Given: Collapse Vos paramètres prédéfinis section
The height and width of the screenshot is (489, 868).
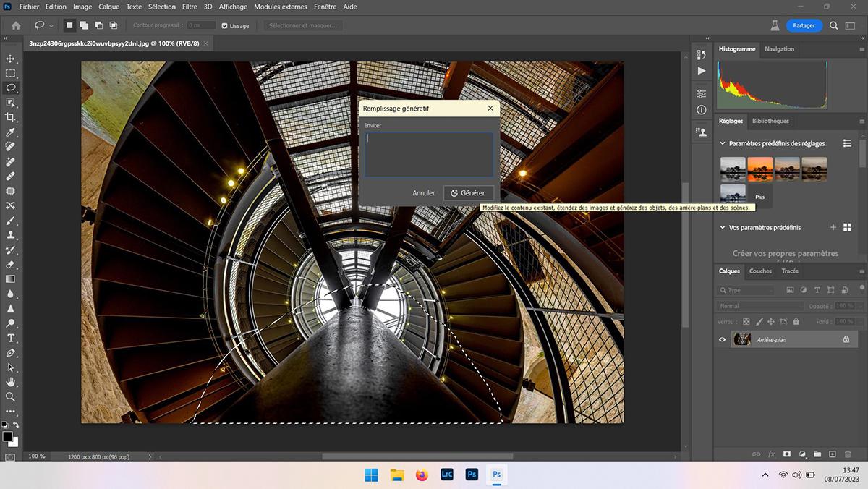Looking at the screenshot, I should [723, 227].
